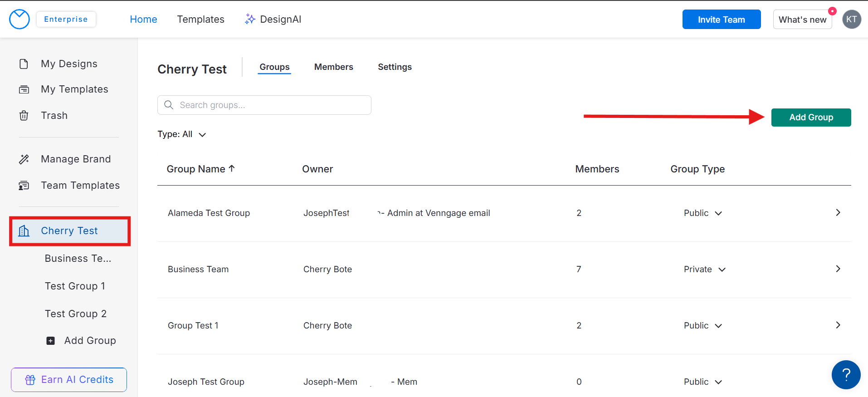Click the Earn AI Credits button
This screenshot has width=868, height=397.
[x=69, y=380]
